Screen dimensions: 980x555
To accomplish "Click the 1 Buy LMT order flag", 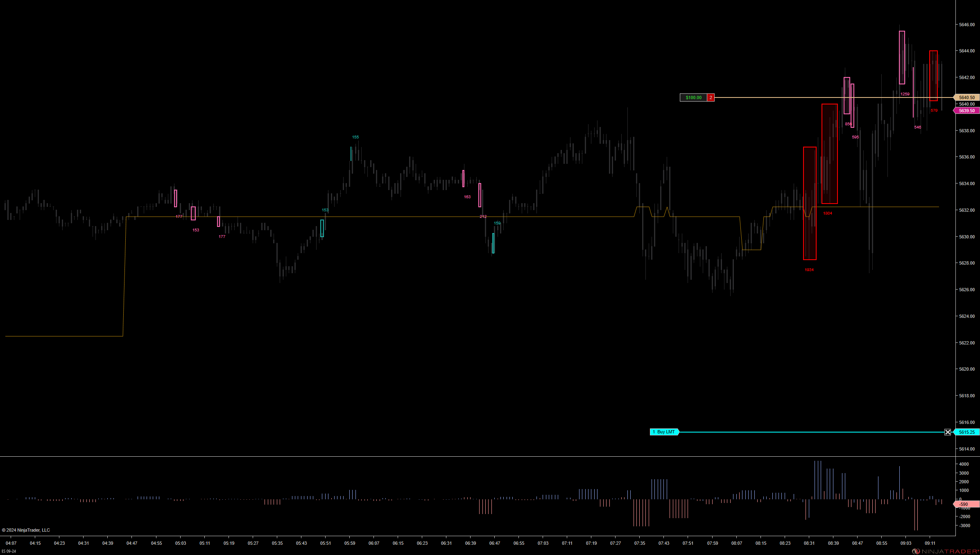I will click(x=664, y=432).
